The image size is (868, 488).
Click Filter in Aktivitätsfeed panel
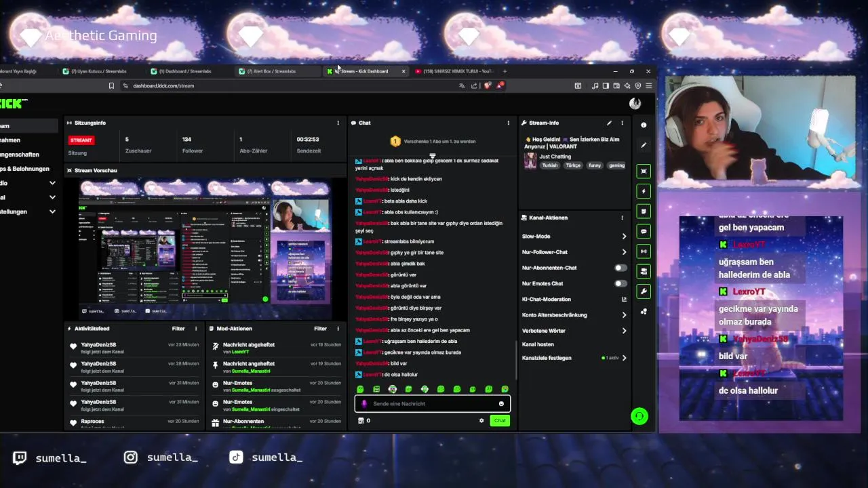click(x=178, y=329)
